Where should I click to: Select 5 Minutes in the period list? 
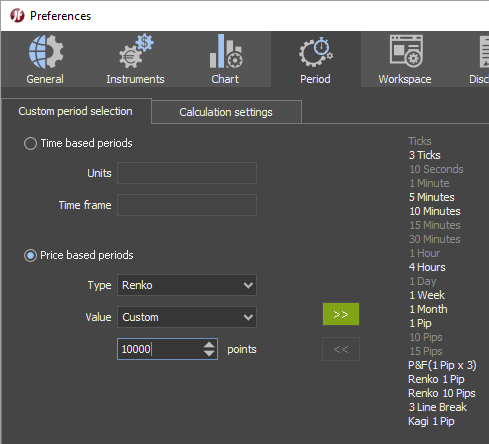[x=432, y=197]
